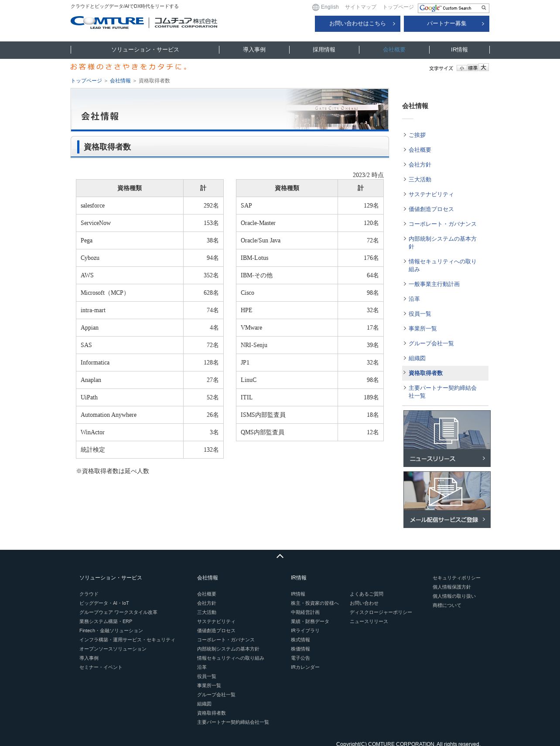
Task: Click the メール配信サービスご登録 banner
Action: click(x=447, y=500)
